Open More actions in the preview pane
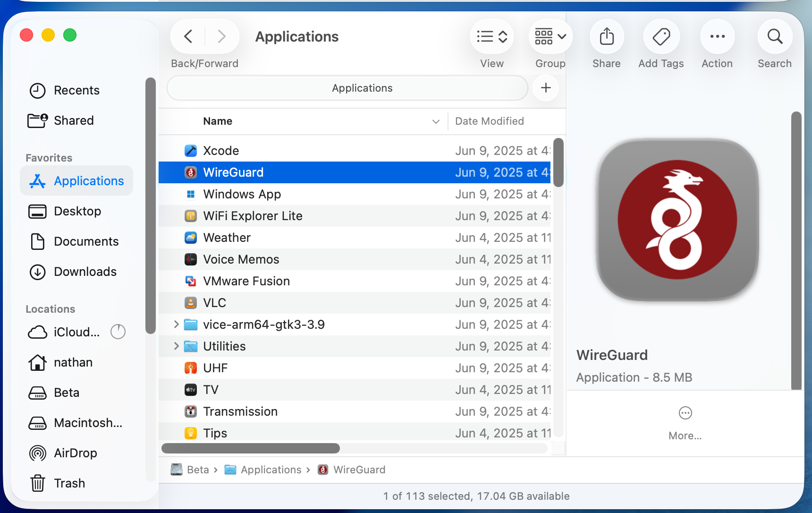Image resolution: width=812 pixels, height=513 pixels. [685, 423]
